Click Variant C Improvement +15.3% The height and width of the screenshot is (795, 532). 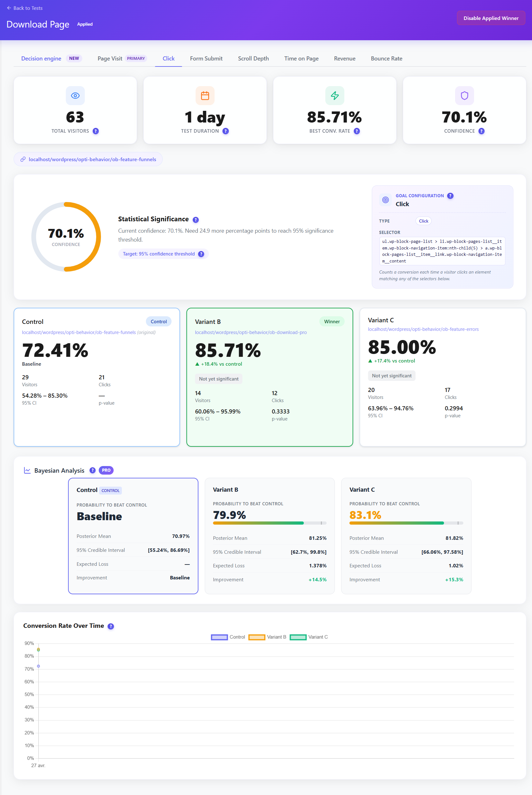[x=454, y=580]
